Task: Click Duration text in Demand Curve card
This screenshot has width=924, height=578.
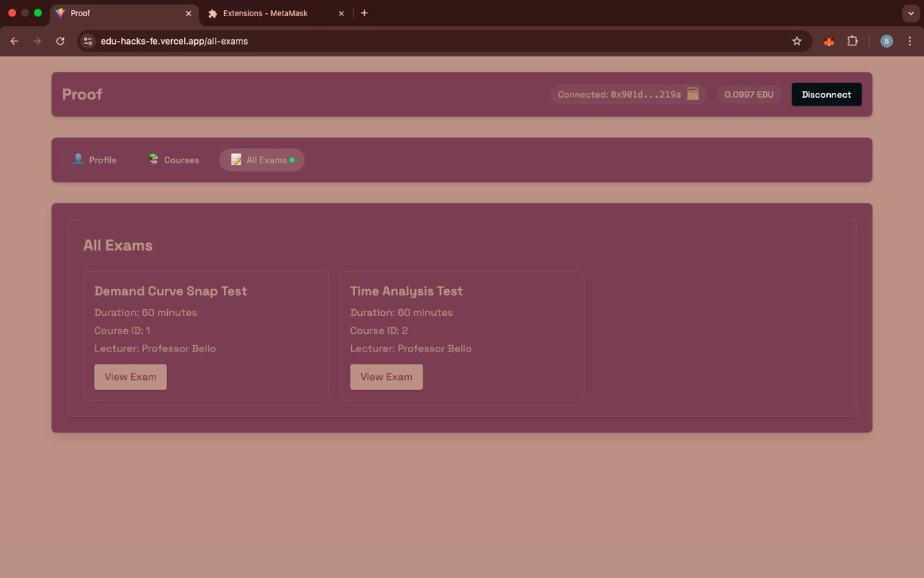Action: tap(146, 313)
